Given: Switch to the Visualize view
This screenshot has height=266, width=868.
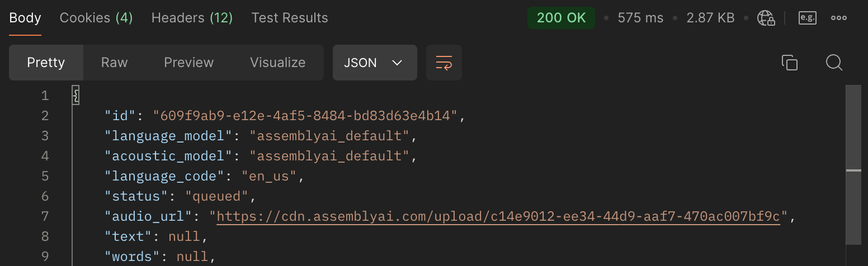Looking at the screenshot, I should click(x=277, y=63).
